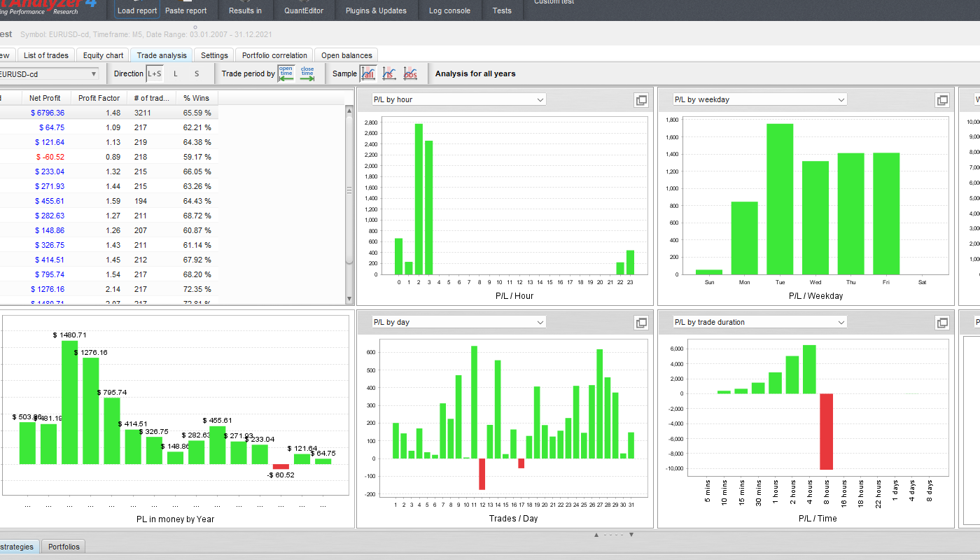Click the hour 2 bar in P/L / Hour chart
Viewport: 980px width, 560px height.
click(419, 199)
